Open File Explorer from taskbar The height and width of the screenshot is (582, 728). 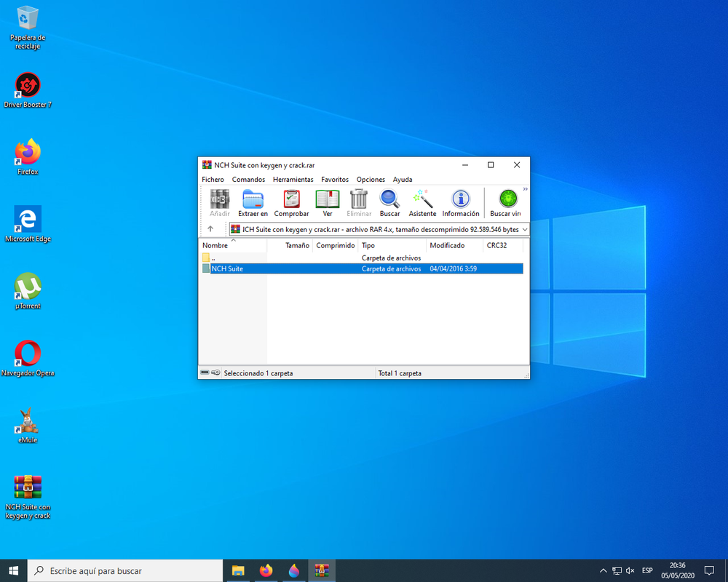point(238,570)
